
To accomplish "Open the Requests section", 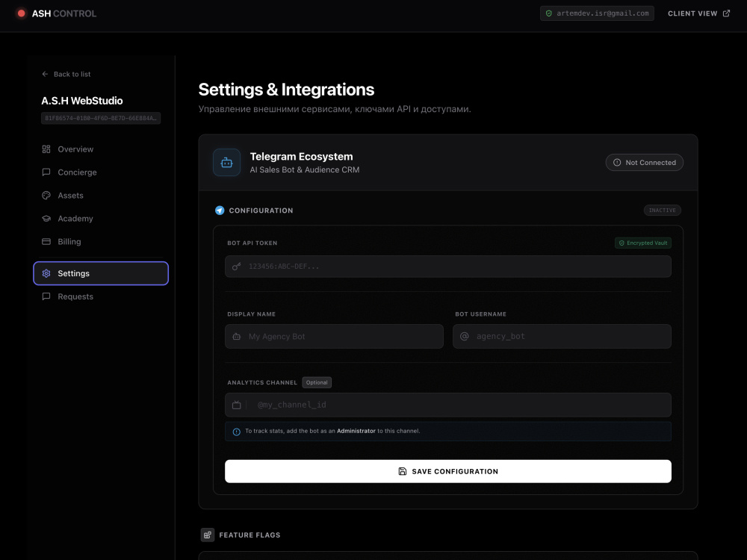I will 101,296.
